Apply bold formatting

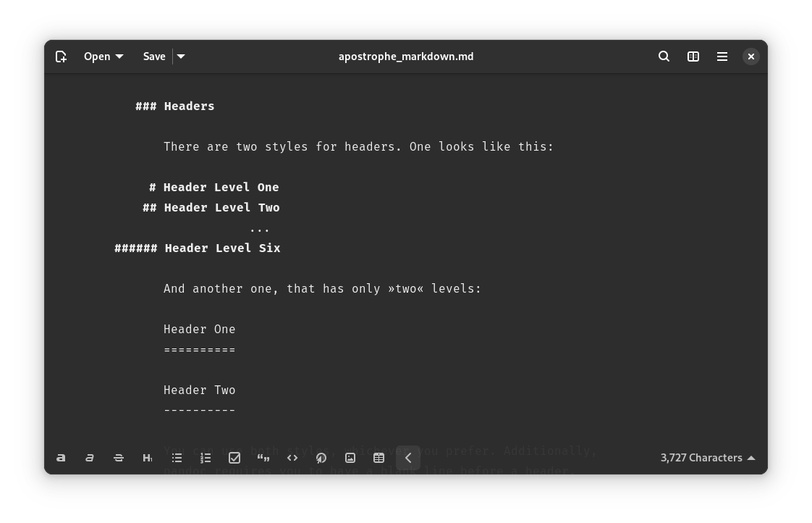tap(61, 458)
